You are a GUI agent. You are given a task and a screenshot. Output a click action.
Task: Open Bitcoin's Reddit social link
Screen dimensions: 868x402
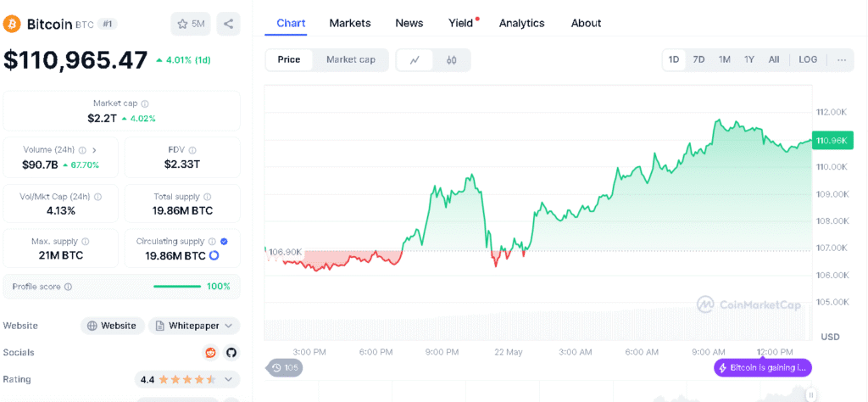pyautogui.click(x=210, y=353)
